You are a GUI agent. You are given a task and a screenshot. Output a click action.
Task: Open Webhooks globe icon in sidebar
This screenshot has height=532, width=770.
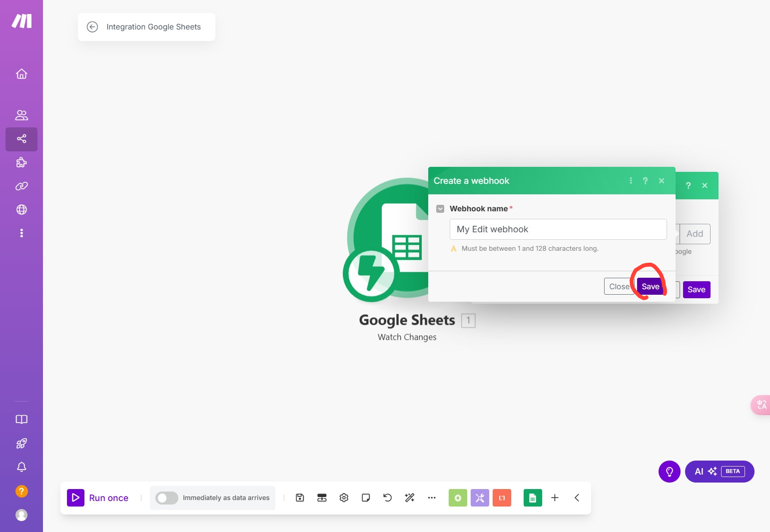tap(21, 209)
